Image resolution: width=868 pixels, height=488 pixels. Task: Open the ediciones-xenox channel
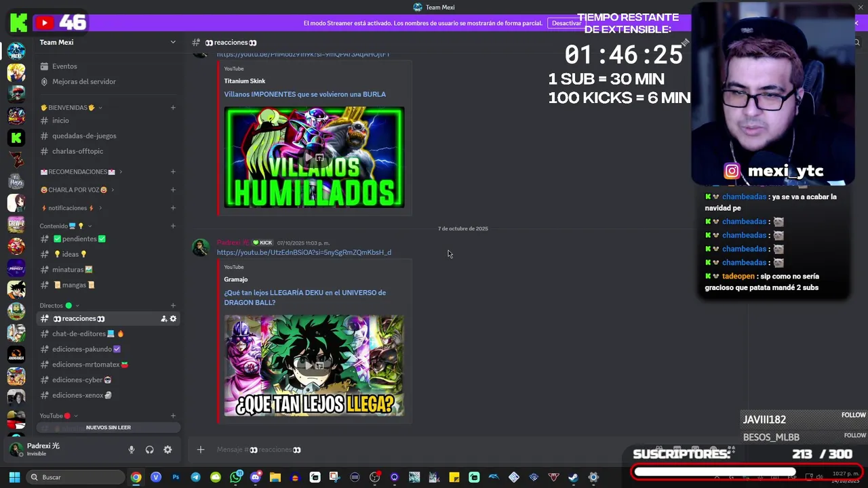pyautogui.click(x=108, y=395)
